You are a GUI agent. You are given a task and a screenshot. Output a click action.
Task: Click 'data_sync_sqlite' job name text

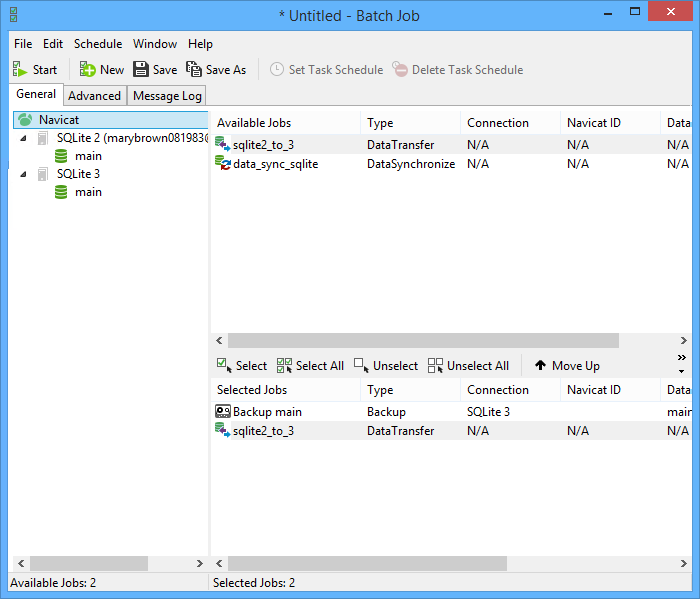click(275, 164)
